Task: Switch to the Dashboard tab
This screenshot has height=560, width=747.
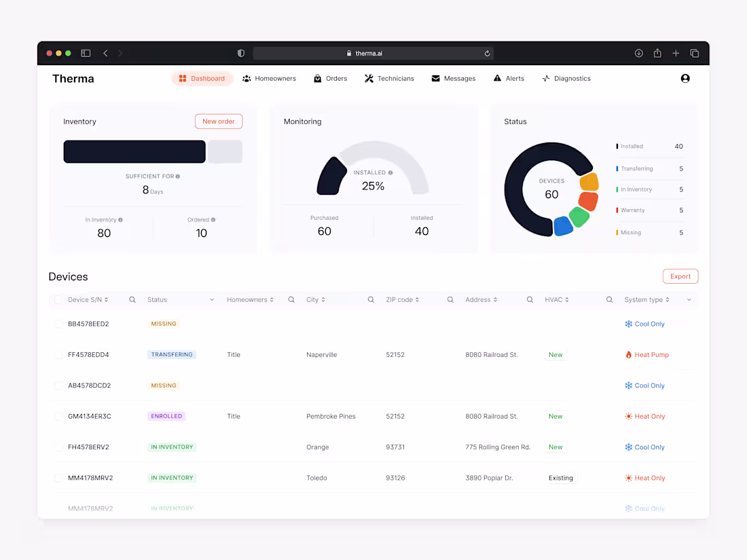Action: click(x=202, y=78)
